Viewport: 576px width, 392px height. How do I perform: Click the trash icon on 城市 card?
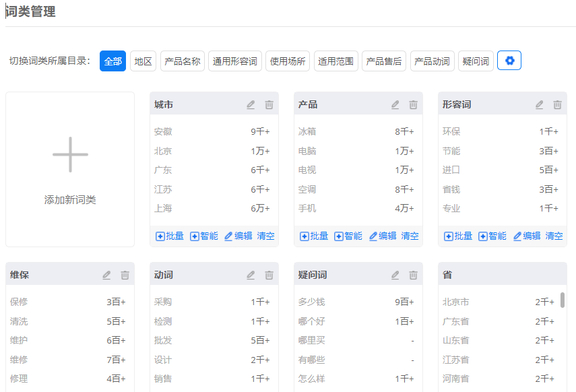pos(269,104)
